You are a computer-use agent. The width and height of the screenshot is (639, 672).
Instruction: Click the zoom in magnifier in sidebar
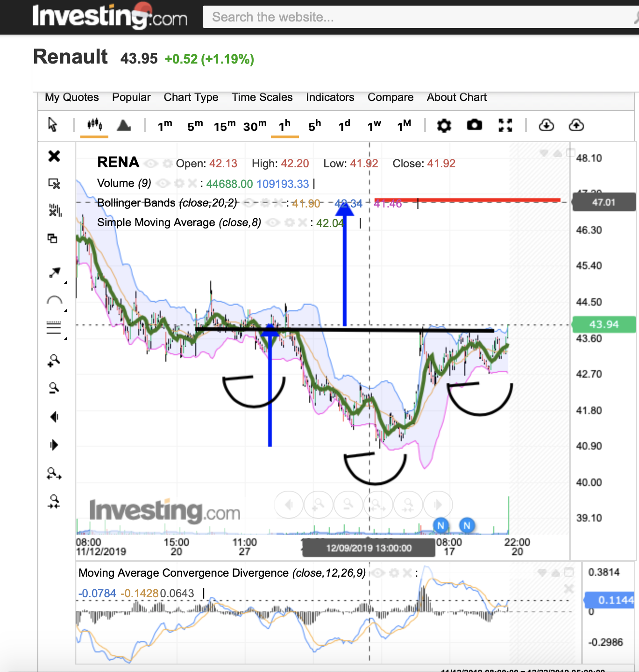click(x=54, y=360)
